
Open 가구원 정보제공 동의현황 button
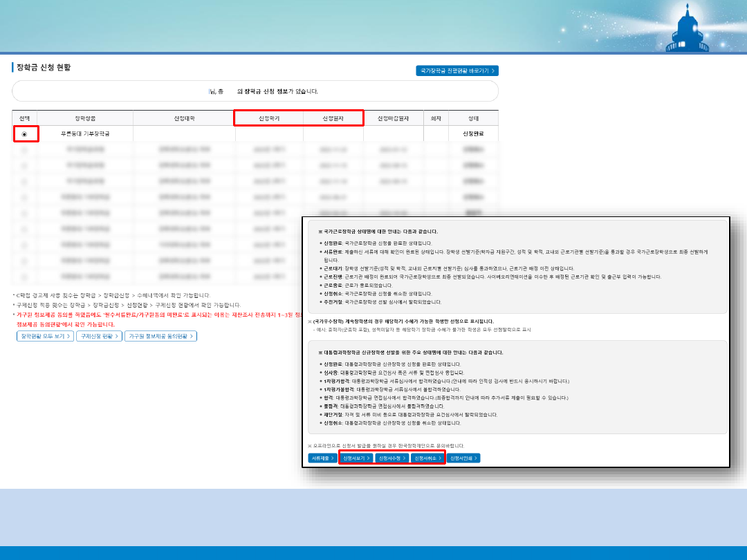[x=160, y=336]
